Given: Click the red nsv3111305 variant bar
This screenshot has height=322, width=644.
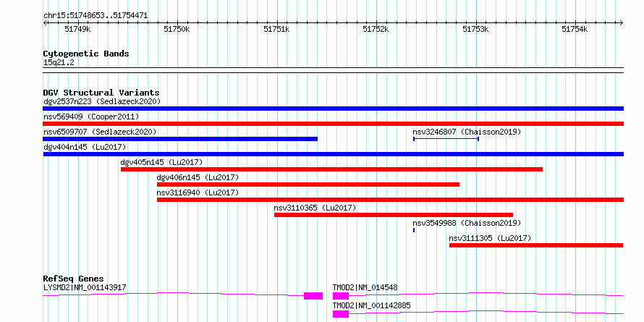Looking at the screenshot, I should coord(536,245).
